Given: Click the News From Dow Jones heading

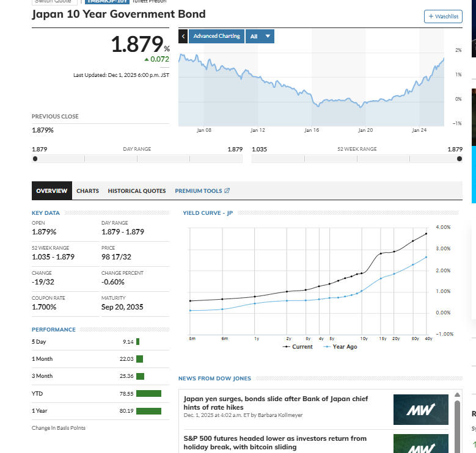Looking at the screenshot, I should (214, 379).
